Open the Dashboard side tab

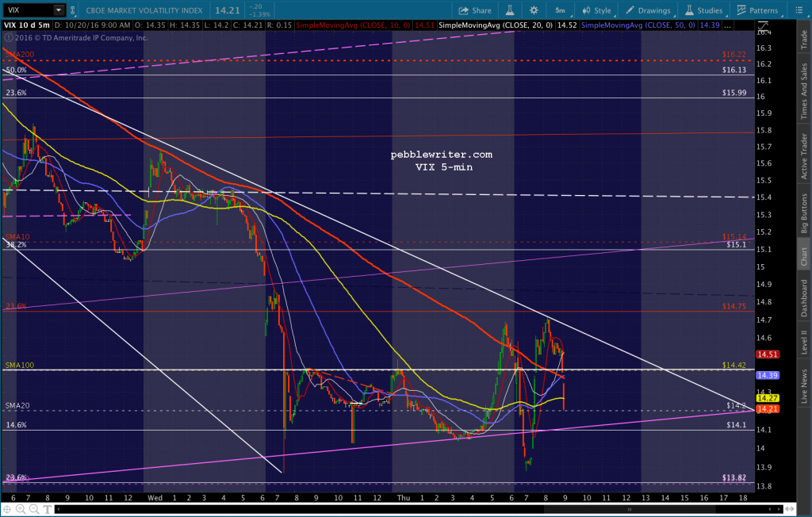pyautogui.click(x=804, y=298)
